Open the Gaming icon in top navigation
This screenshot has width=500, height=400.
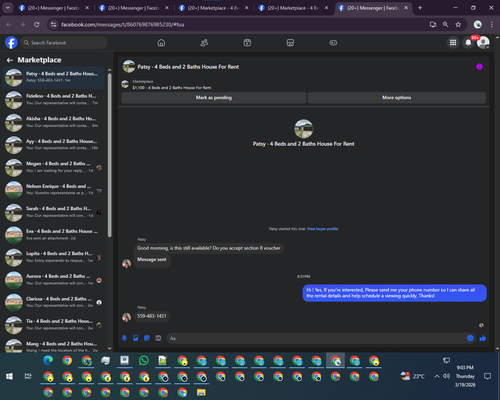(333, 43)
